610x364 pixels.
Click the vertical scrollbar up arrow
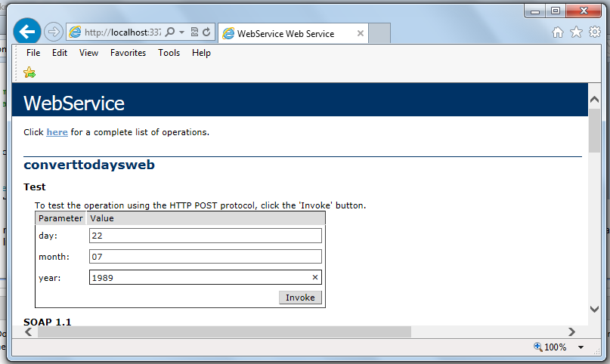click(594, 99)
